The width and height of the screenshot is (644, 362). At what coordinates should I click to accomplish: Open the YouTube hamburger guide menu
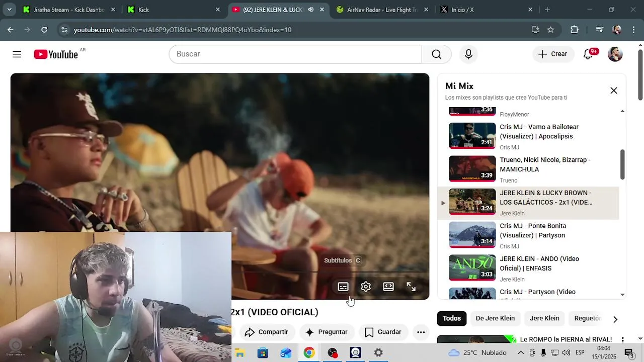click(17, 54)
